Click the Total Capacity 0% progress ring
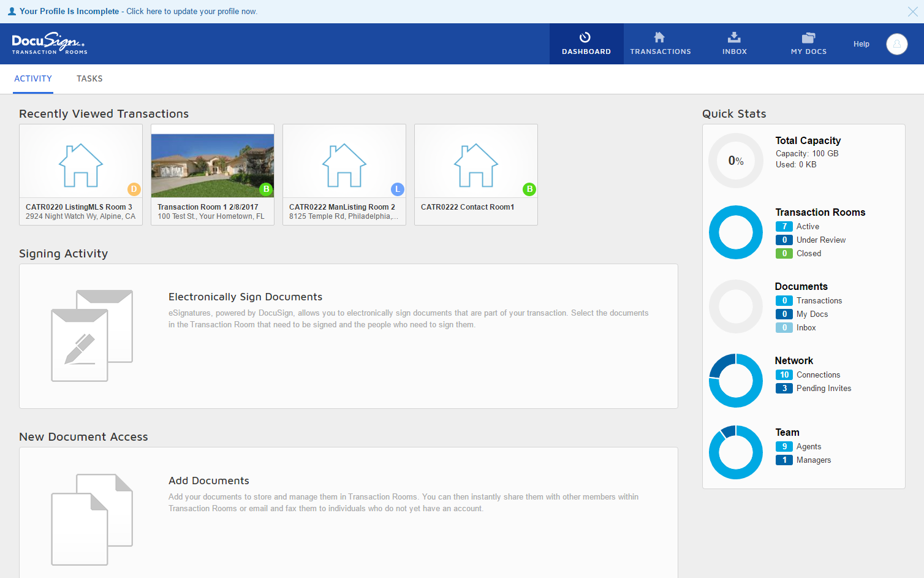Viewport: 924px width, 578px height. coord(735,161)
